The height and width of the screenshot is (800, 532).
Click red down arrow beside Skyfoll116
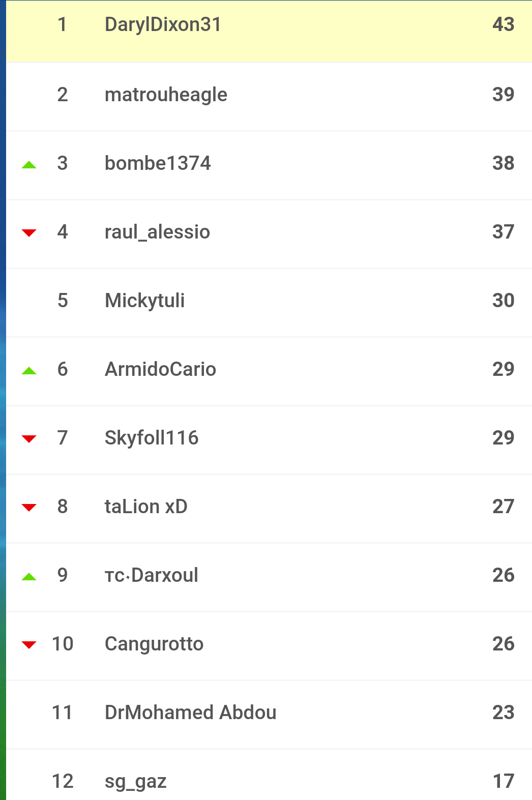point(29,439)
